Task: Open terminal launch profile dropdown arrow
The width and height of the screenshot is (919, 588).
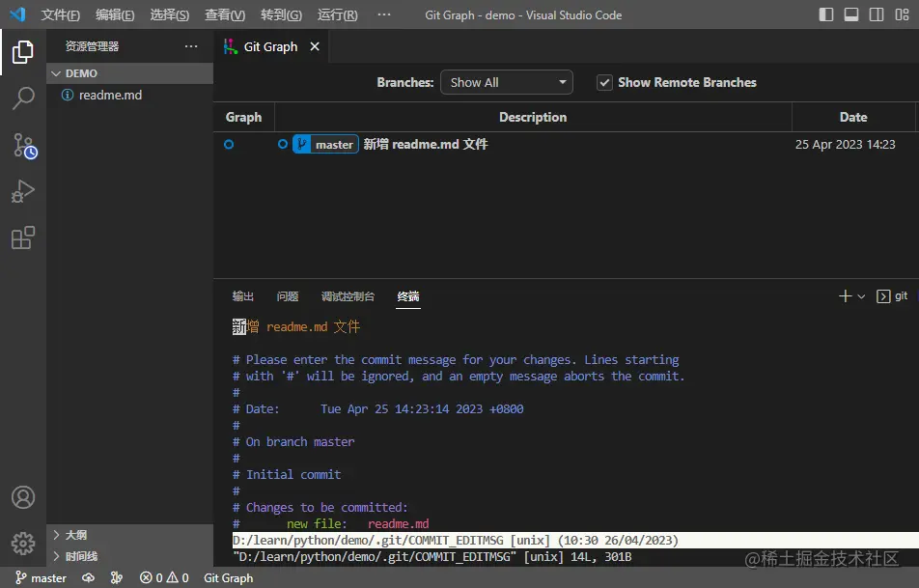Action: click(861, 296)
